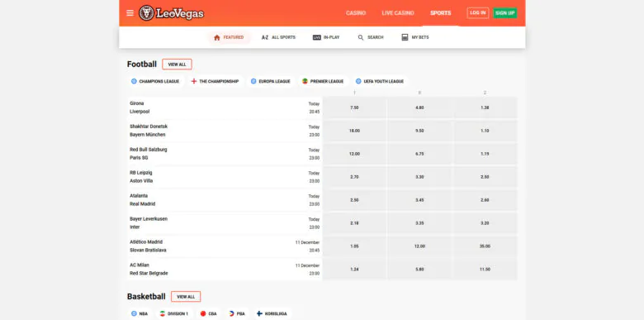Image resolution: width=644 pixels, height=320 pixels.
Task: Click the Europa League chip icon
Action: click(253, 81)
